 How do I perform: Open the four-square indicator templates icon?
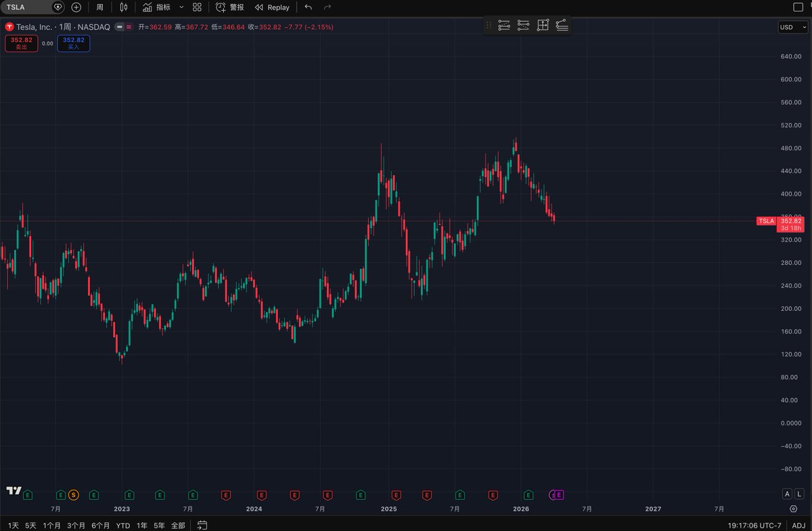click(197, 7)
